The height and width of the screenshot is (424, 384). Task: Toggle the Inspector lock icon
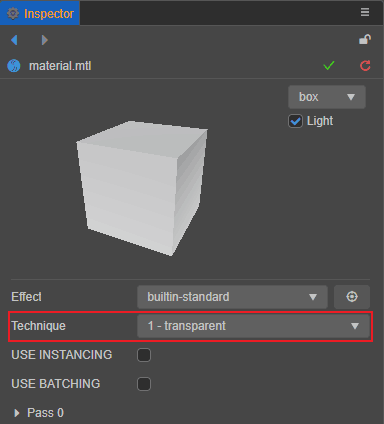pos(365,39)
